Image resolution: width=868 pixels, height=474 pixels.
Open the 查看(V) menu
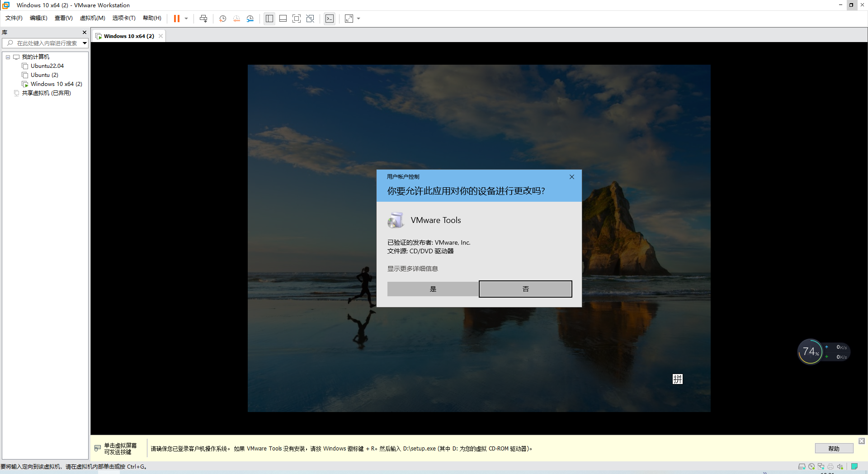pyautogui.click(x=64, y=18)
